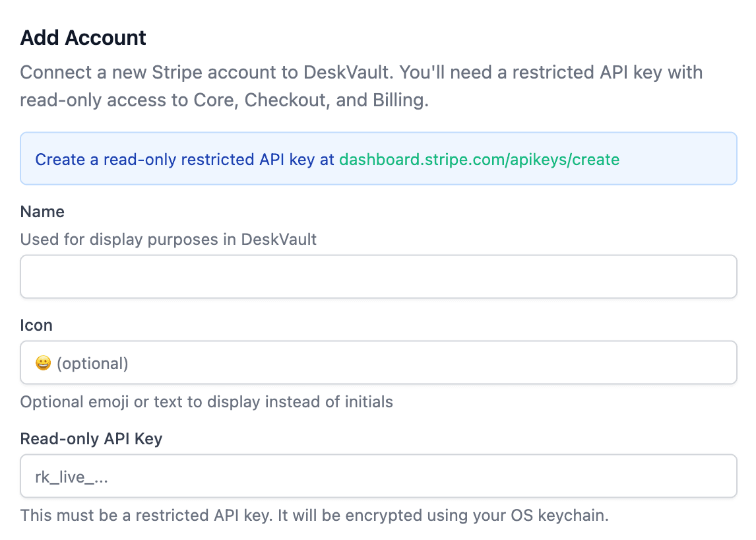Click the blue API key info banner
Screen dimensions: 756x540
(x=378, y=159)
